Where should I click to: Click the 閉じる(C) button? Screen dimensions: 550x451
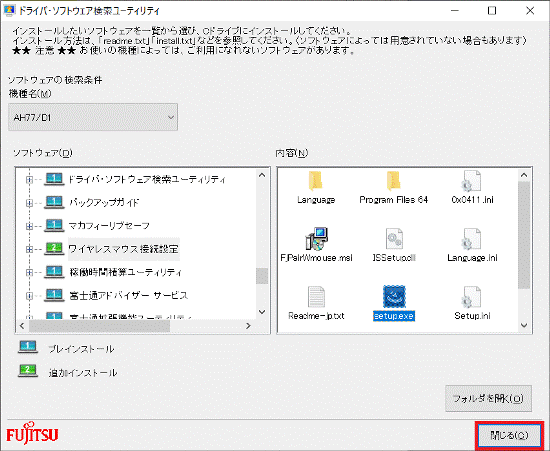pos(509,436)
